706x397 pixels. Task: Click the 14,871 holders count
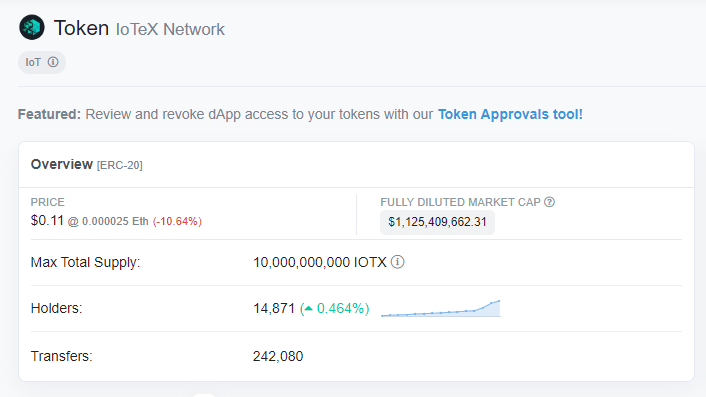point(274,308)
